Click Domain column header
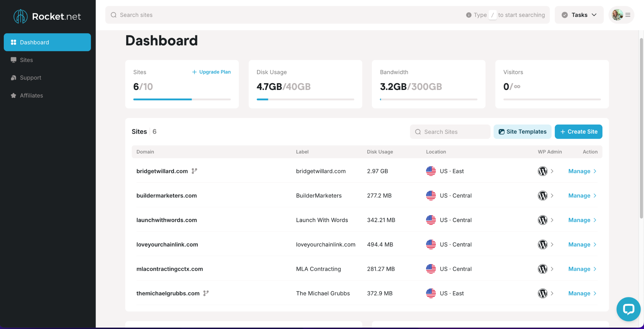The width and height of the screenshot is (644, 329). click(x=145, y=152)
